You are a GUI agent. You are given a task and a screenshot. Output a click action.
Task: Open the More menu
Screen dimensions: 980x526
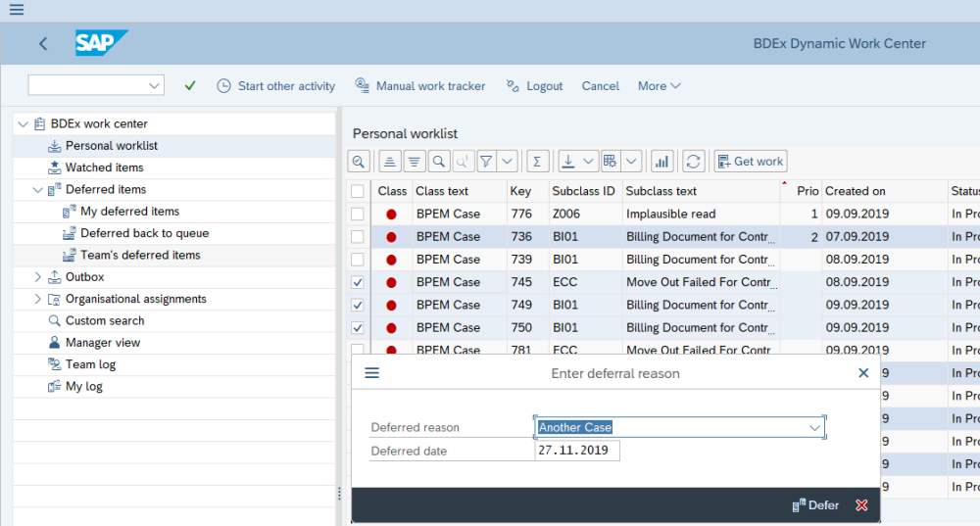pyautogui.click(x=659, y=86)
